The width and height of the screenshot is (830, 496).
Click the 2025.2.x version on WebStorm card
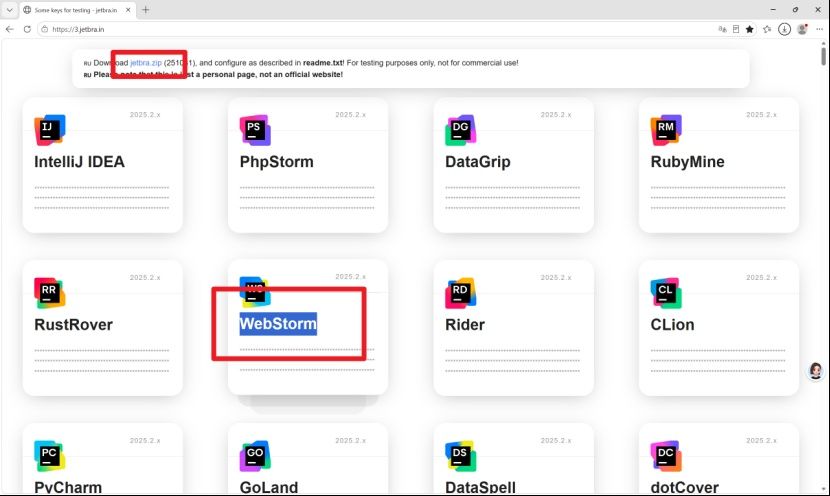coord(350,276)
